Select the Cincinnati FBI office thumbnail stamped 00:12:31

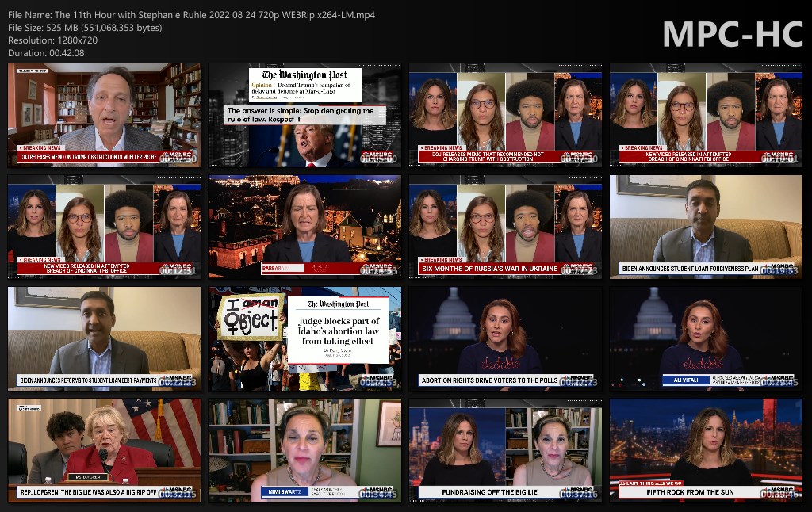(104, 227)
